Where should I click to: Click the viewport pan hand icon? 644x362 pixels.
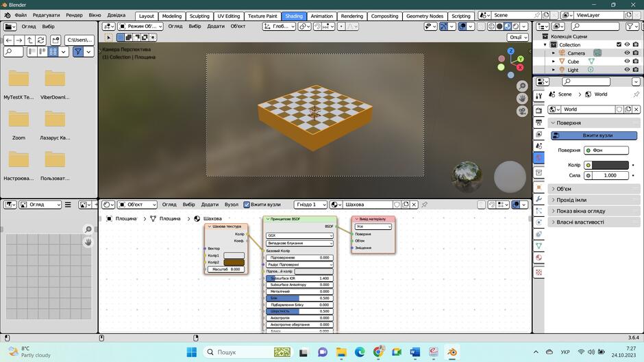522,99
